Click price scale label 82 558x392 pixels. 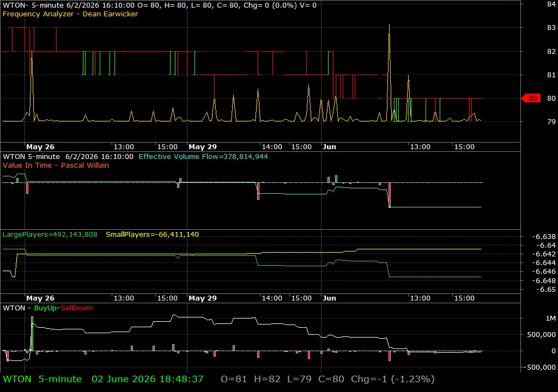(551, 52)
